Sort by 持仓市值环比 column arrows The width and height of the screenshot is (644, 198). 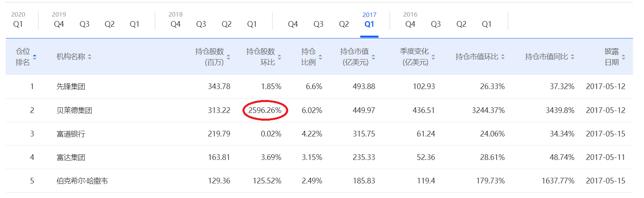point(503,57)
